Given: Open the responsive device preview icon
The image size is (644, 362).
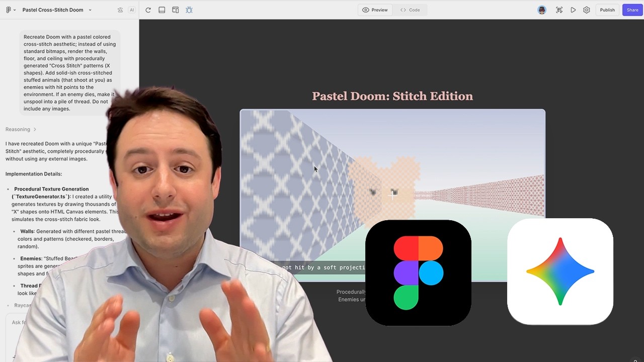Looking at the screenshot, I should [x=176, y=10].
